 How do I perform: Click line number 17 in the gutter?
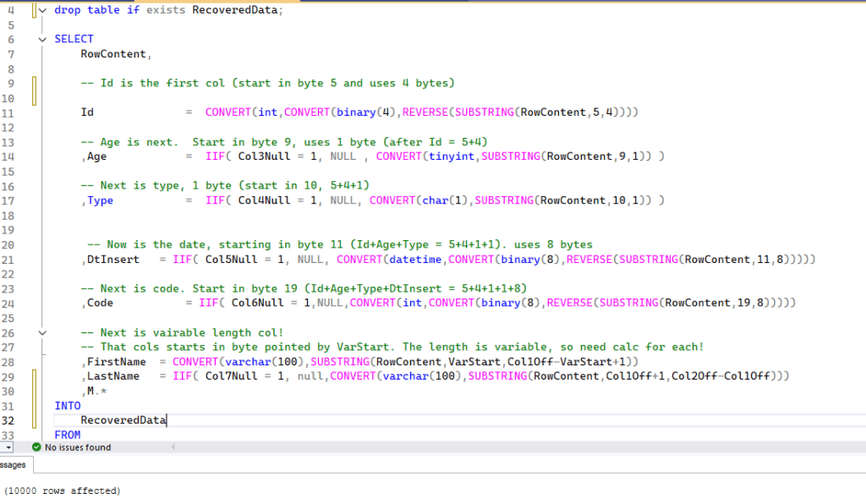pyautogui.click(x=10, y=200)
